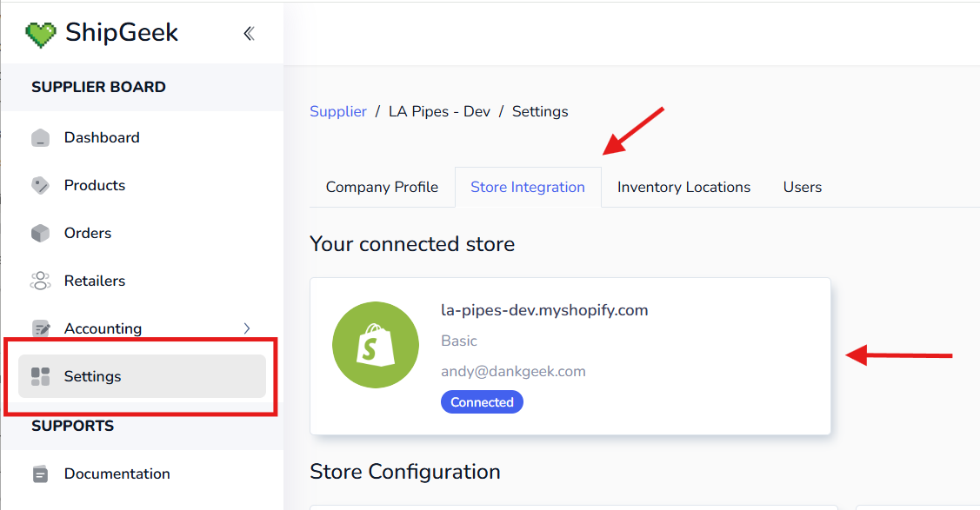Click the Dashboard sidebar icon
The height and width of the screenshot is (510, 980).
[x=41, y=137]
